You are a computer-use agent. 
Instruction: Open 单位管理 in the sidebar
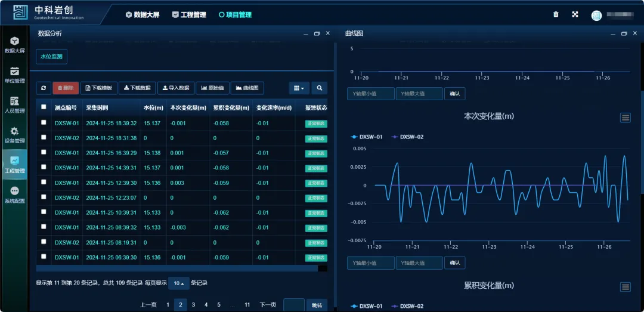tap(14, 75)
